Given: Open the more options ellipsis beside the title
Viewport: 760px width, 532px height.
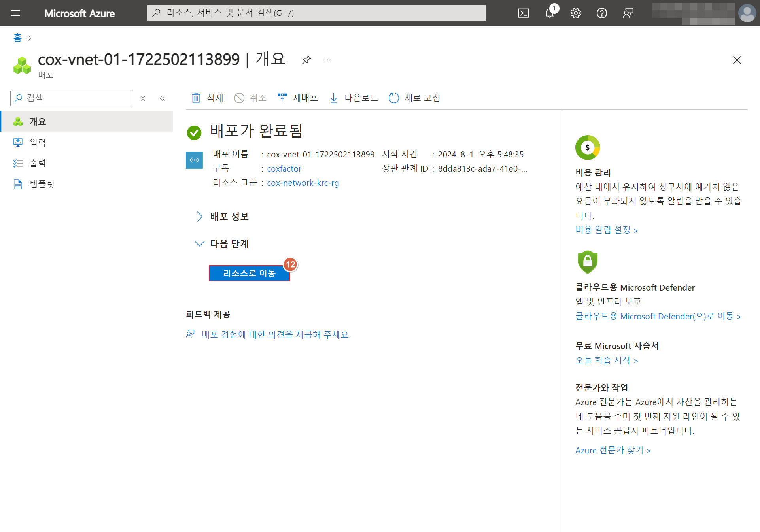Looking at the screenshot, I should point(327,60).
